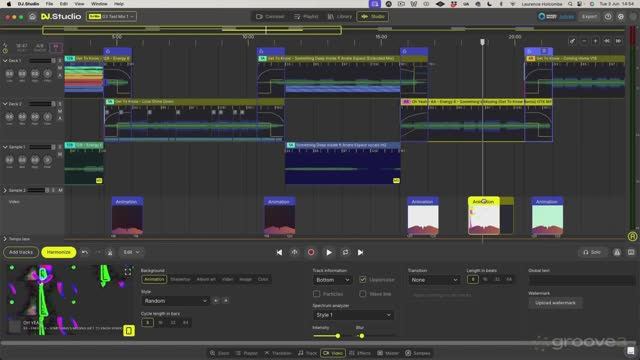Select the Album art background option

click(206, 280)
